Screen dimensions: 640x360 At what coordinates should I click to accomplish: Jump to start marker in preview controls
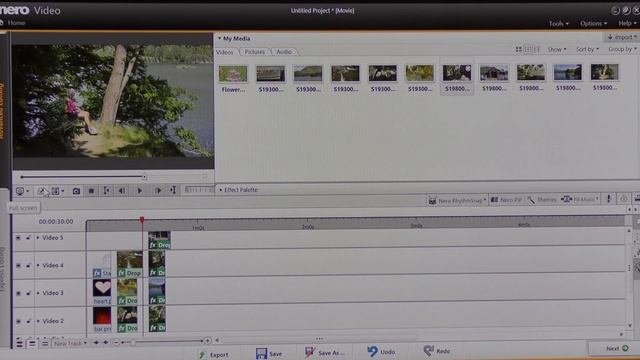(x=106, y=191)
